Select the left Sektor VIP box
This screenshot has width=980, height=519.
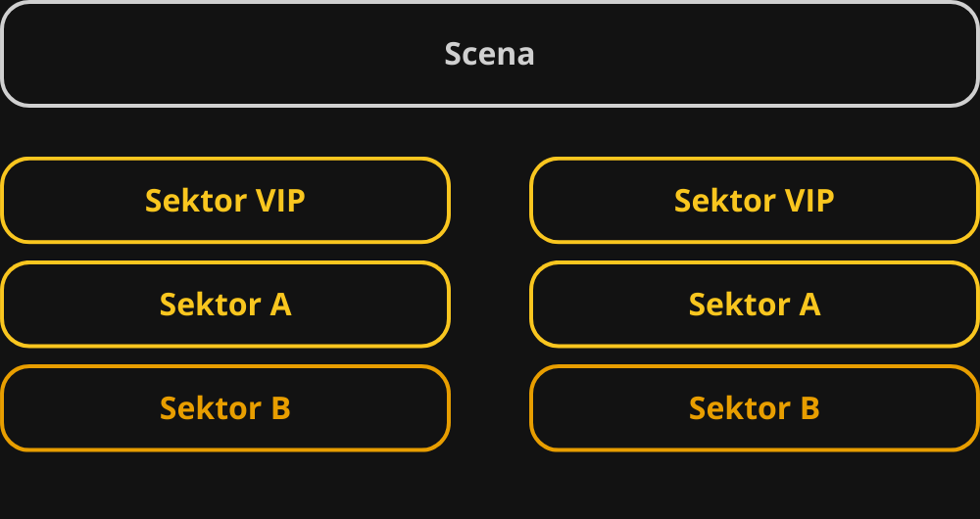pyautogui.click(x=225, y=201)
